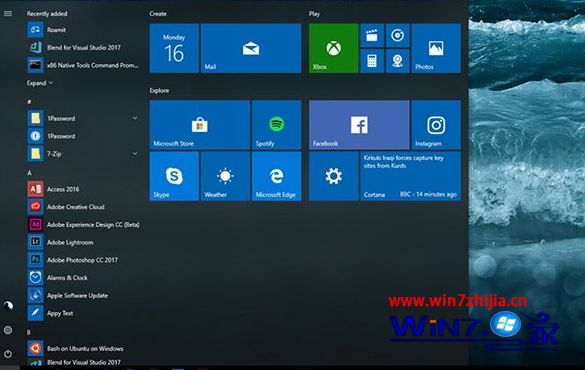585x370 pixels.
Task: Expand the 7-Zip folder
Action: 83,154
